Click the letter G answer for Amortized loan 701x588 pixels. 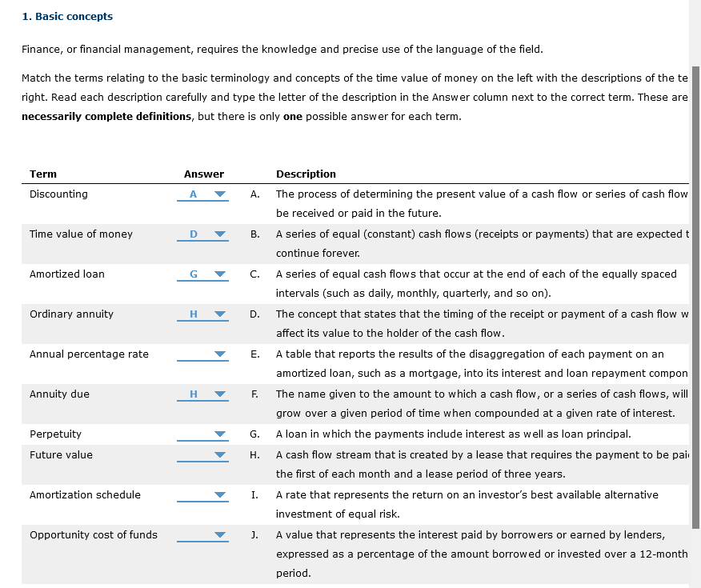point(192,274)
